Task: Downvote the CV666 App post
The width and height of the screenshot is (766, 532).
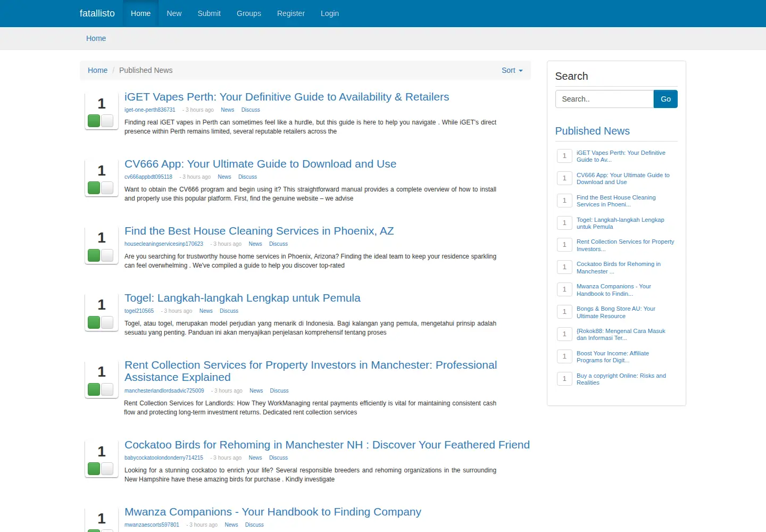Action: [x=107, y=188]
